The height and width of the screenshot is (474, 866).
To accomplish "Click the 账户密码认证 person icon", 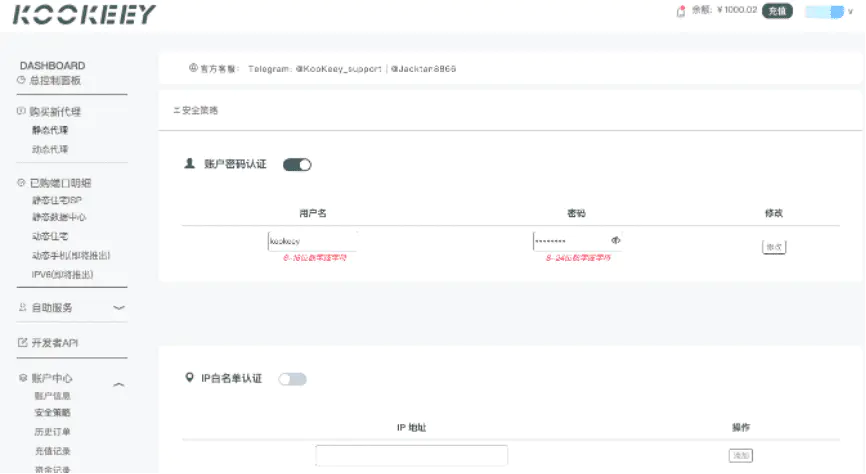I will click(189, 163).
